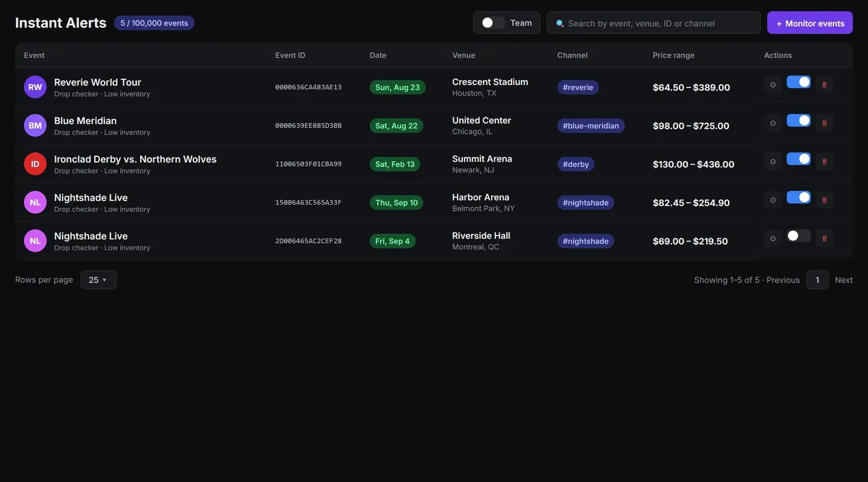Delete the Nightshade Live Harbor Arena alert
Viewport: 868px width, 482px height.
tap(824, 200)
